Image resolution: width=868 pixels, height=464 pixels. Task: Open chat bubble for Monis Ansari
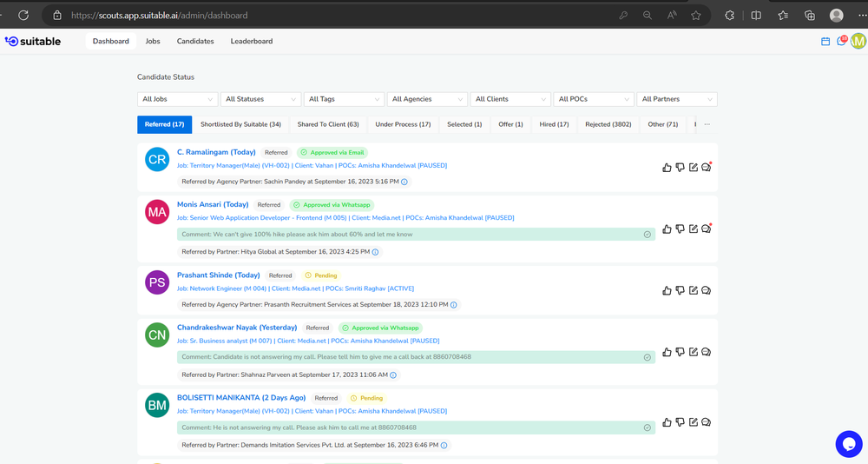coord(707,229)
